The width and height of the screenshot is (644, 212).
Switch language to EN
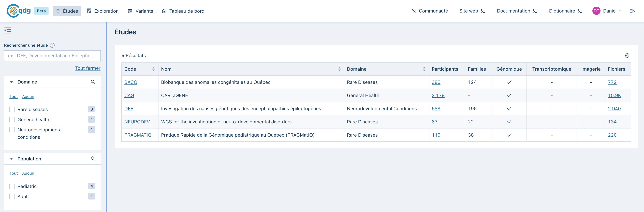632,11
